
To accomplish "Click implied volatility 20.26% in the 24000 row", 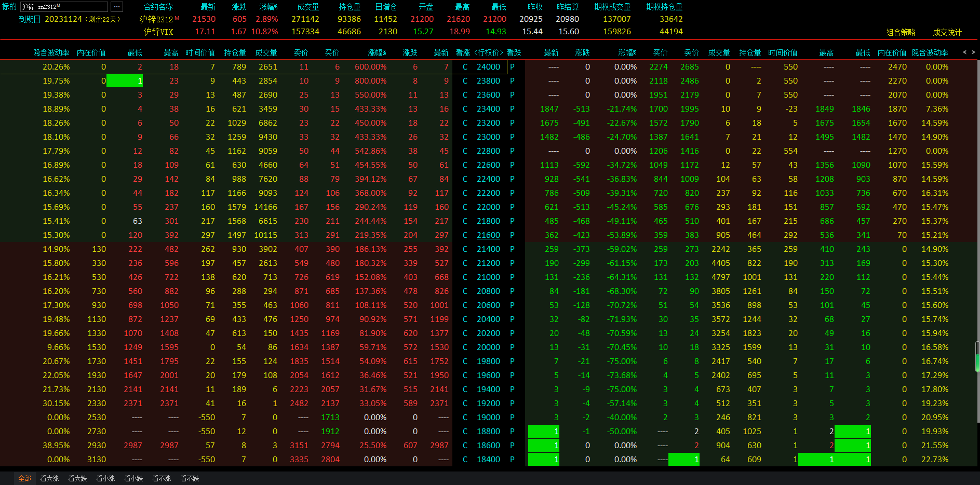I will click(x=56, y=67).
